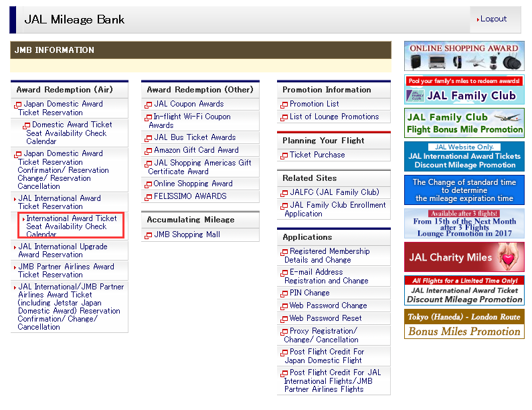This screenshot has width=532, height=410.
Task: Click the Logout link
Action: pyautogui.click(x=493, y=19)
